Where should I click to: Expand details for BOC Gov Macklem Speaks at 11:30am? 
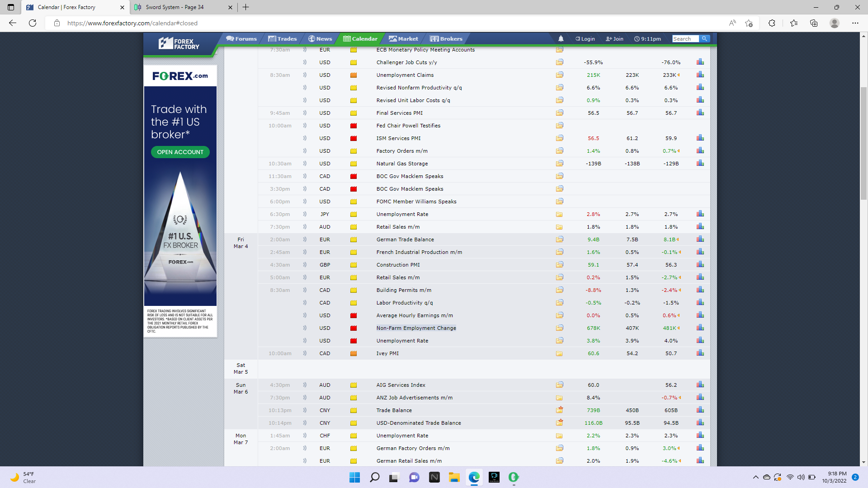coord(559,176)
